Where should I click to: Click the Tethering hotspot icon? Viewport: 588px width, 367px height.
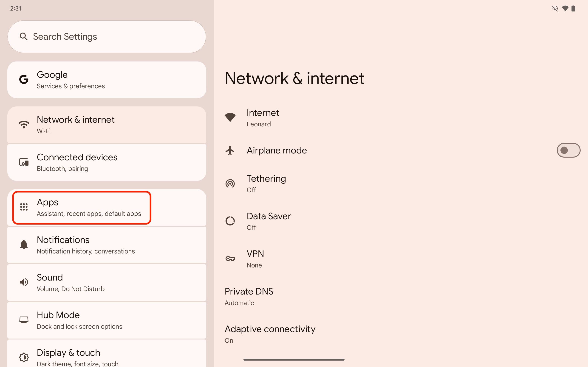[x=231, y=183]
